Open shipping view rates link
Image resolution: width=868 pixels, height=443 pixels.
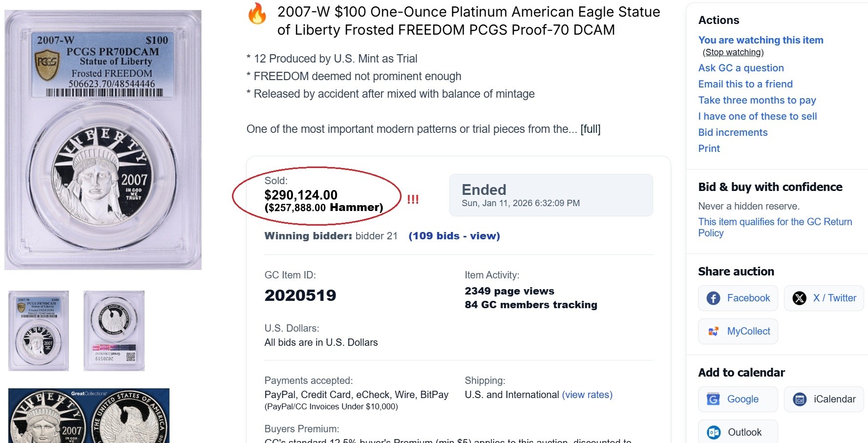[x=587, y=395]
